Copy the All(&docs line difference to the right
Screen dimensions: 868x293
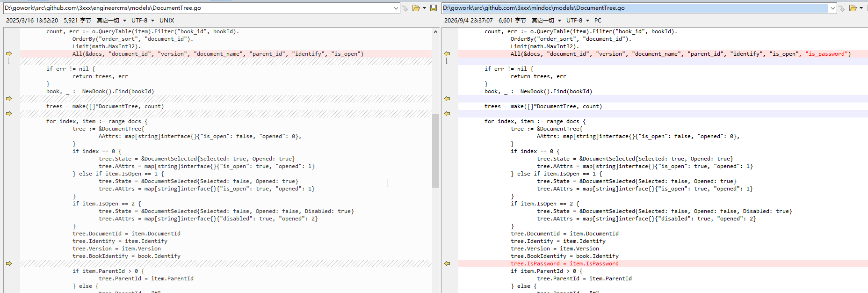click(9, 54)
